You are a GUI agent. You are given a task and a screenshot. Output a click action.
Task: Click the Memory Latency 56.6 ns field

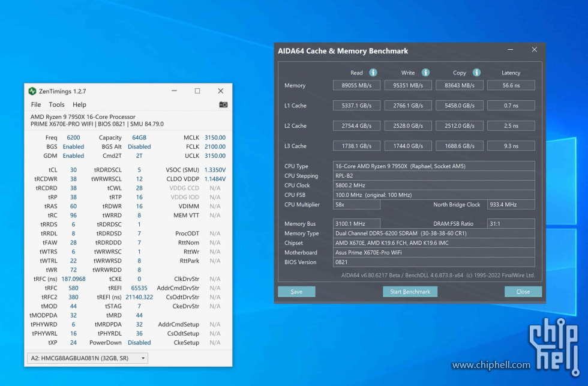(511, 85)
